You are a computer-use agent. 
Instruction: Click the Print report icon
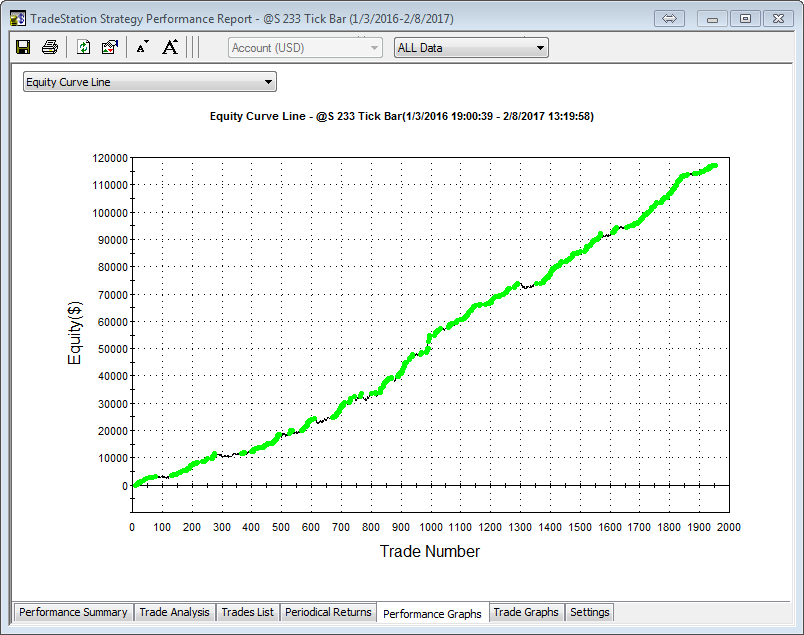click(49, 47)
